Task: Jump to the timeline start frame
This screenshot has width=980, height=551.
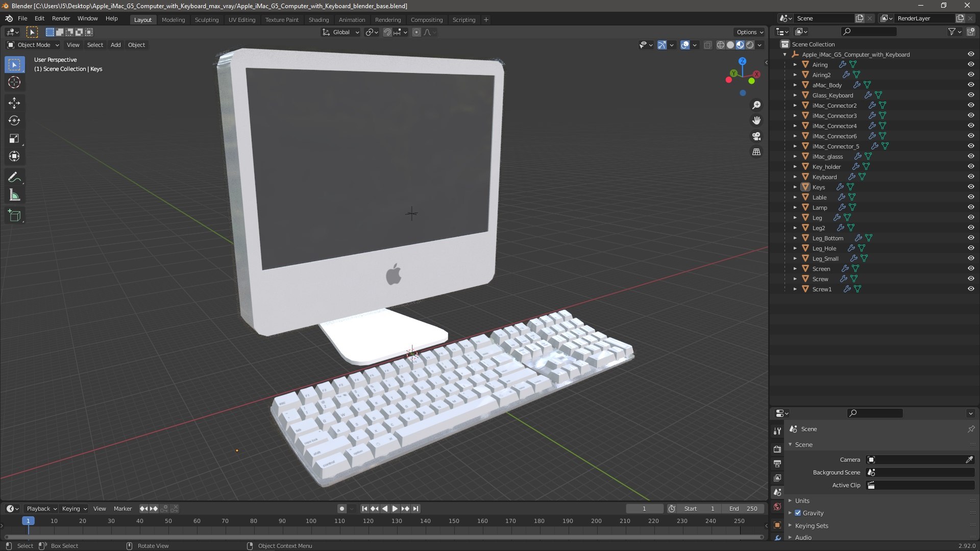Action: point(364,509)
